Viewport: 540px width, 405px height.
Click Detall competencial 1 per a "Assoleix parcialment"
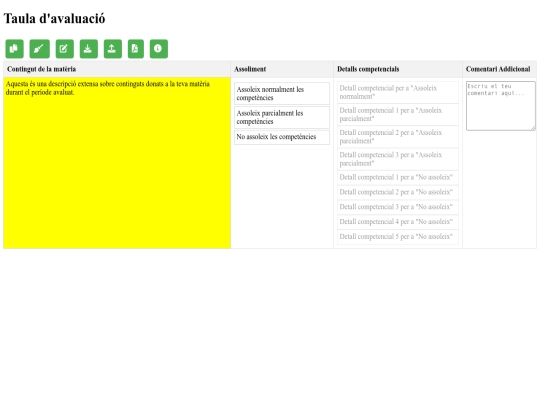pos(398,115)
